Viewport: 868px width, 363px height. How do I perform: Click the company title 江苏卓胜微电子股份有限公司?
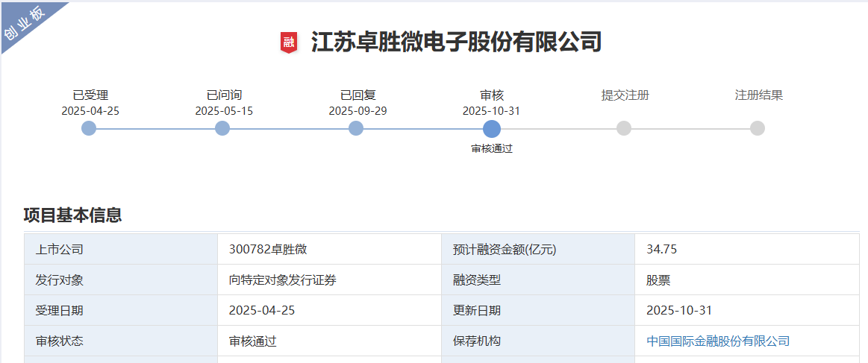click(456, 42)
